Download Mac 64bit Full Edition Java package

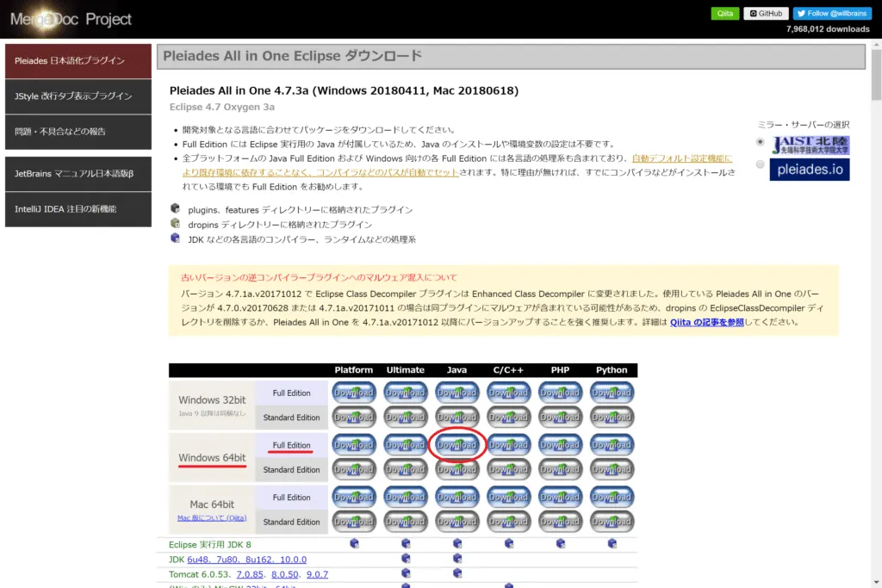(457, 497)
